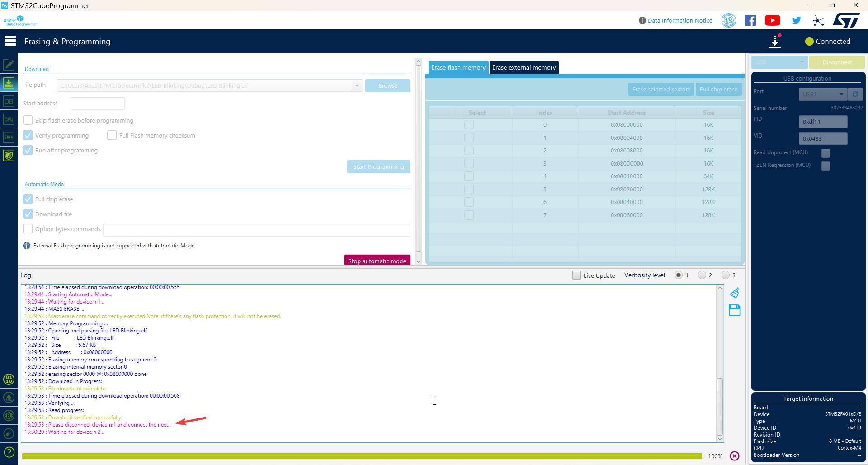This screenshot has width=868, height=465.
Task: Open the ST community network icon
Action: pyautogui.click(x=818, y=20)
